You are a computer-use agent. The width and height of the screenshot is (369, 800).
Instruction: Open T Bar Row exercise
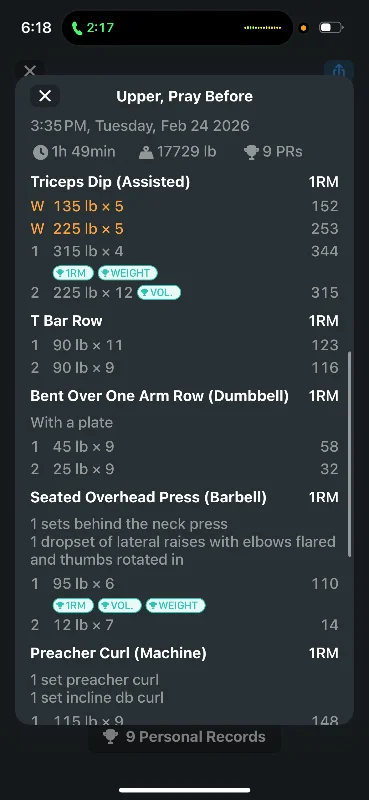66,321
